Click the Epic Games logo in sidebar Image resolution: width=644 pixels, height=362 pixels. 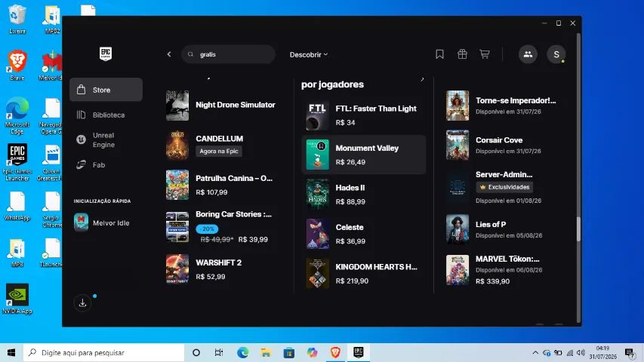point(106,54)
